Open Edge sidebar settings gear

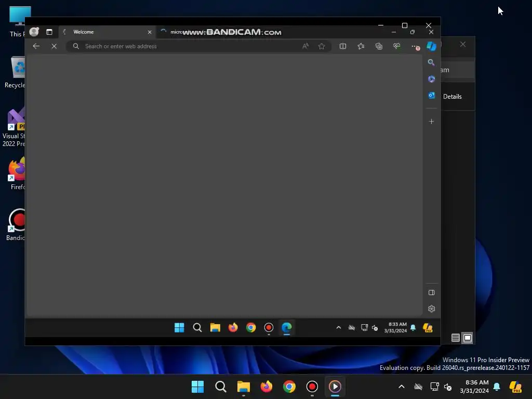(x=432, y=309)
